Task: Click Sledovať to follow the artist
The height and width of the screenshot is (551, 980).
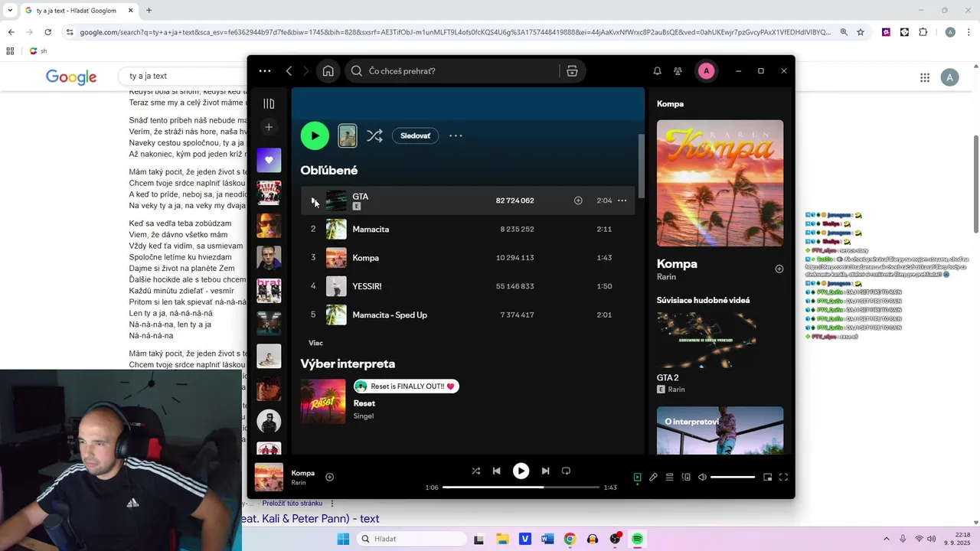Action: pos(415,135)
